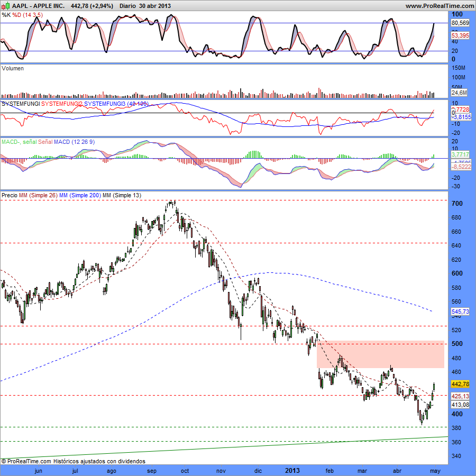
Task: Click the may month axis label
Action: tap(435, 471)
